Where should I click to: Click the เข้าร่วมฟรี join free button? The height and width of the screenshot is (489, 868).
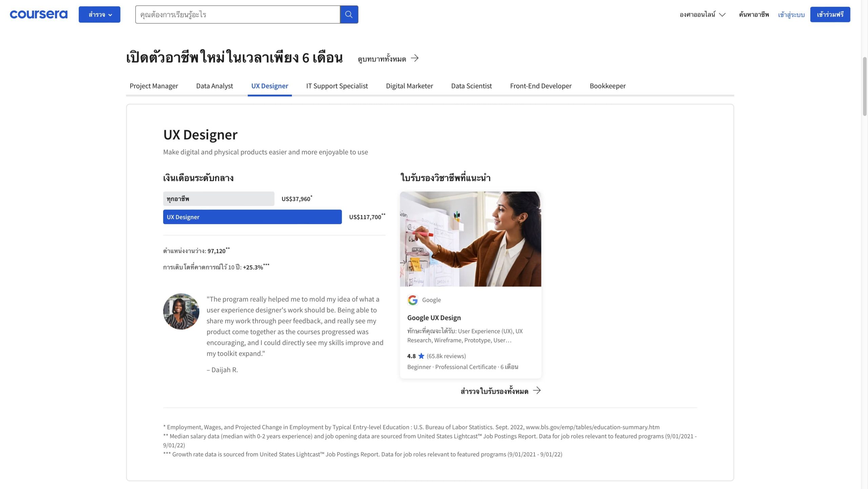tap(830, 15)
